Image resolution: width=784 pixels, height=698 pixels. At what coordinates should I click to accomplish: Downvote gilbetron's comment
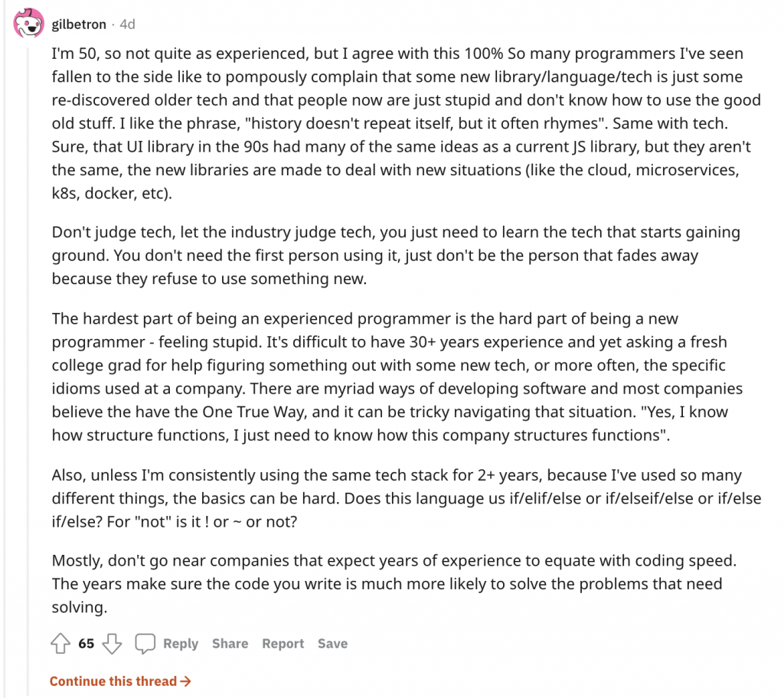tap(112, 644)
